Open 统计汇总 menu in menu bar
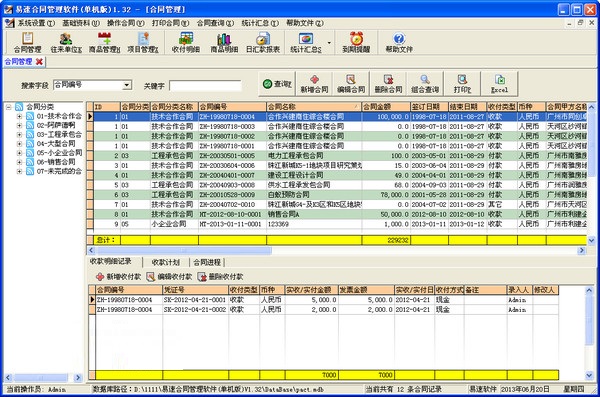600x397 pixels. coord(260,23)
